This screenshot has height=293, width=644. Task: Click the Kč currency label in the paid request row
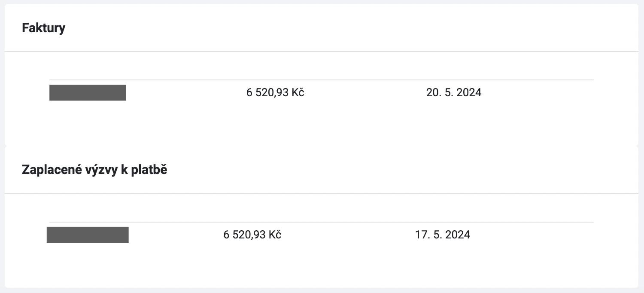click(x=275, y=235)
